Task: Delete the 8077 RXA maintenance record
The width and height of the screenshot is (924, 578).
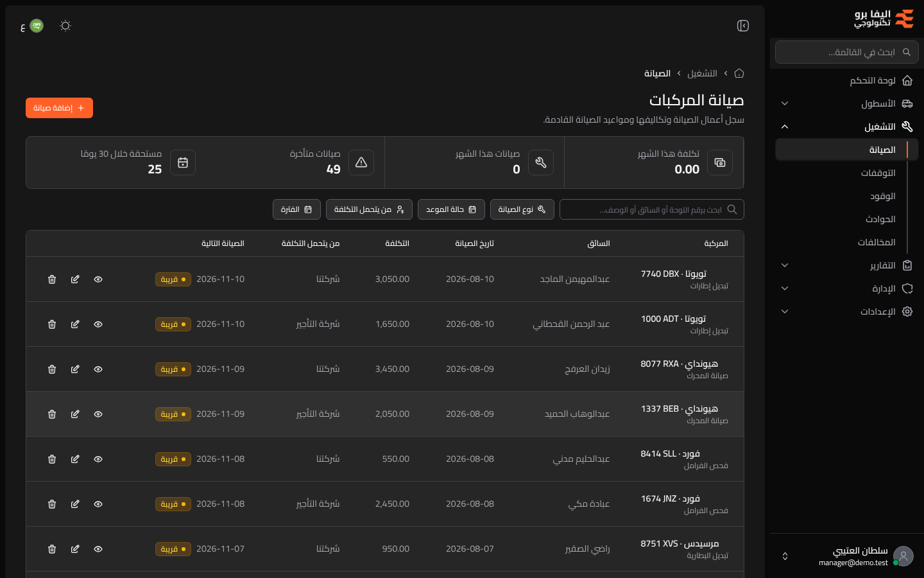Action: tap(52, 369)
